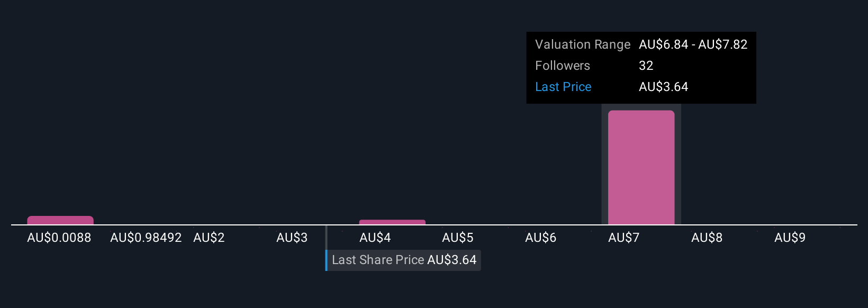Screen dimensions: 868x308
Task: Click the tall pink AU$7 valuation bar
Action: coord(641,167)
